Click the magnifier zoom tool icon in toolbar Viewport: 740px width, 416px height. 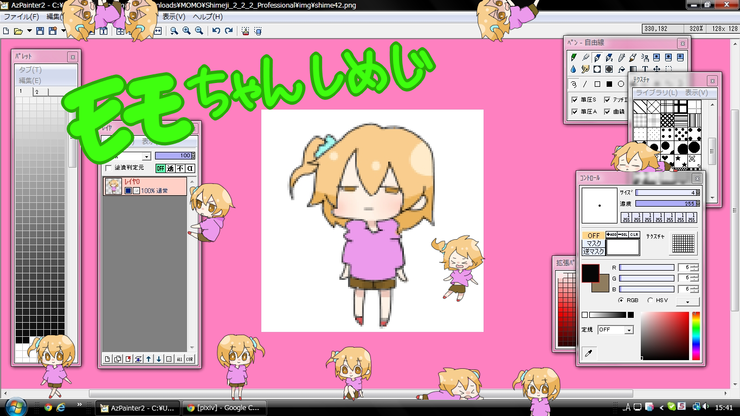[174, 31]
